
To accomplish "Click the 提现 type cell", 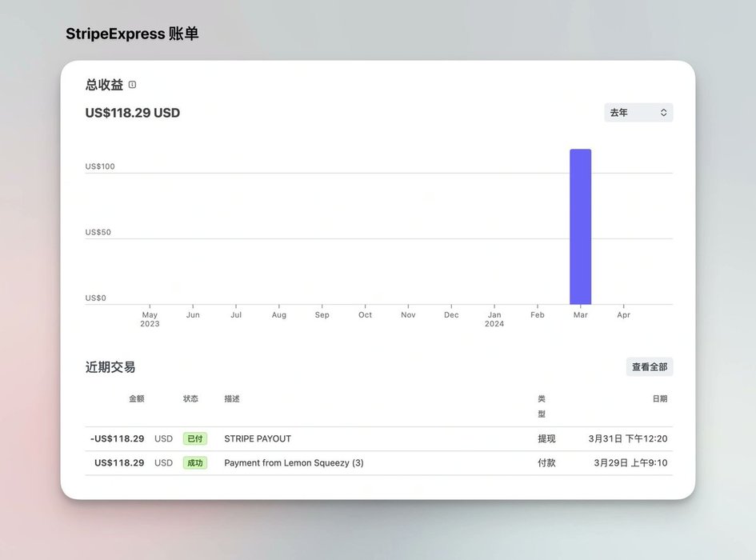I will [x=546, y=438].
